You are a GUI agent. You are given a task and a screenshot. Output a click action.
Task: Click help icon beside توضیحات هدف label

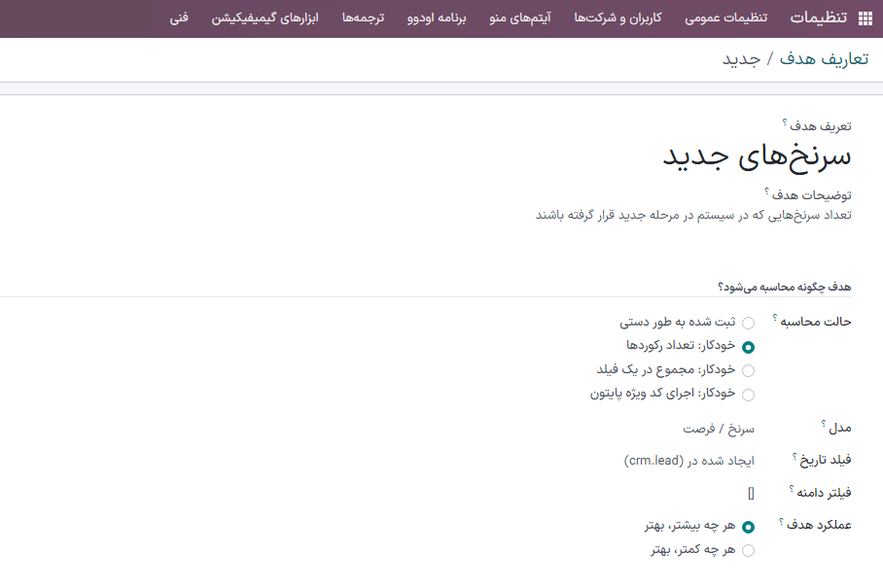[x=766, y=190]
